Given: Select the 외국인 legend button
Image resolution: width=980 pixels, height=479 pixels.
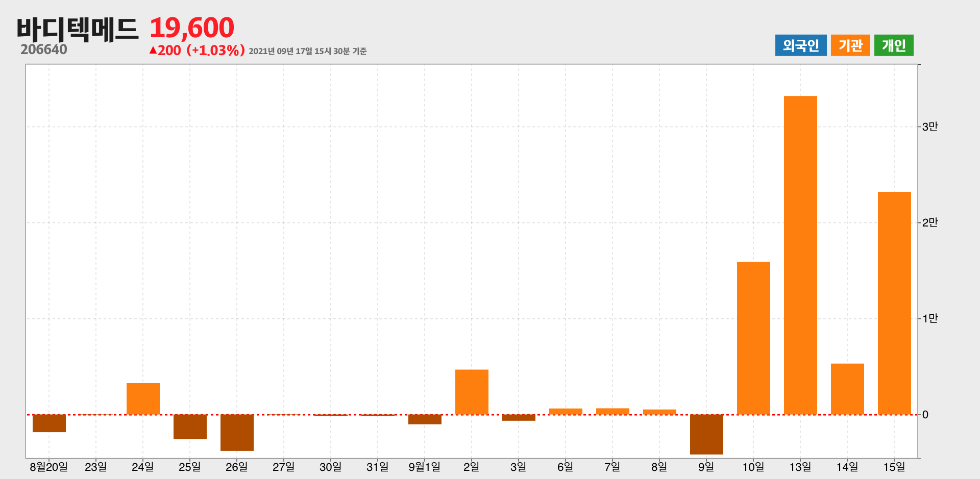Looking at the screenshot, I should coord(801,45).
